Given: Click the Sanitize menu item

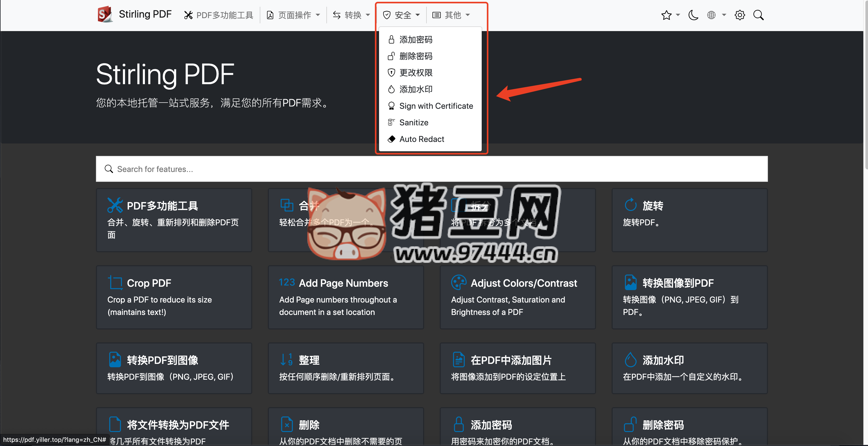Looking at the screenshot, I should [414, 123].
